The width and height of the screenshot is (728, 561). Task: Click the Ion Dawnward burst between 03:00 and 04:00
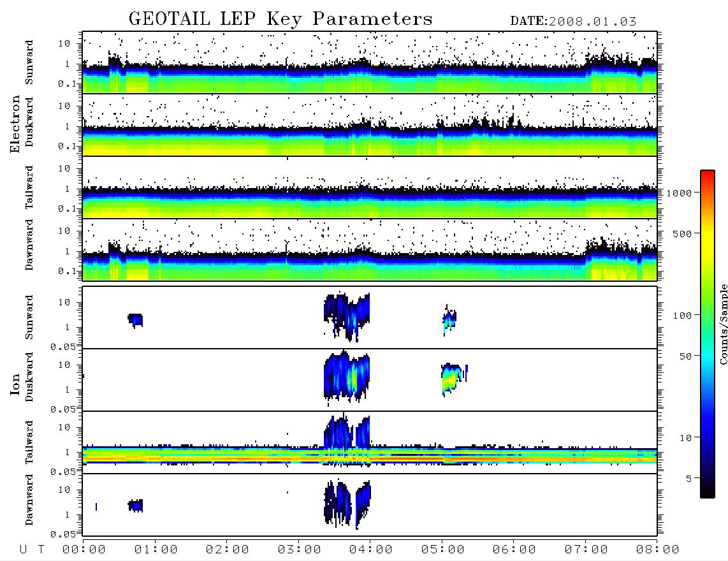[347, 504]
